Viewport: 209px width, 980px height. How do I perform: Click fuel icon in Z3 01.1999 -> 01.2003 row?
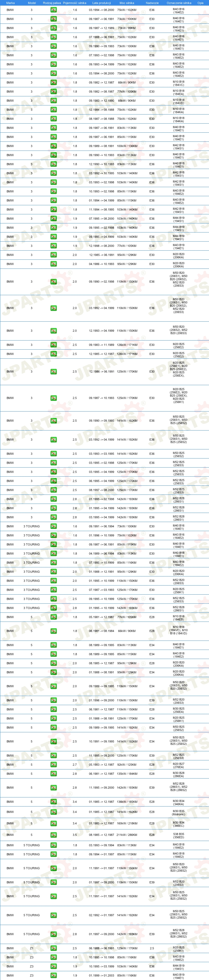click(x=54, y=975)
